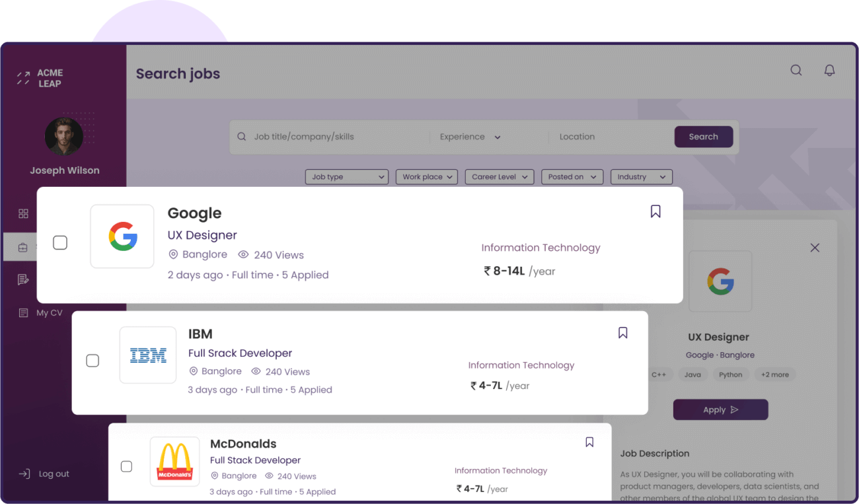Click Log out in sidebar
Viewport: 859px width, 504px height.
click(54, 474)
